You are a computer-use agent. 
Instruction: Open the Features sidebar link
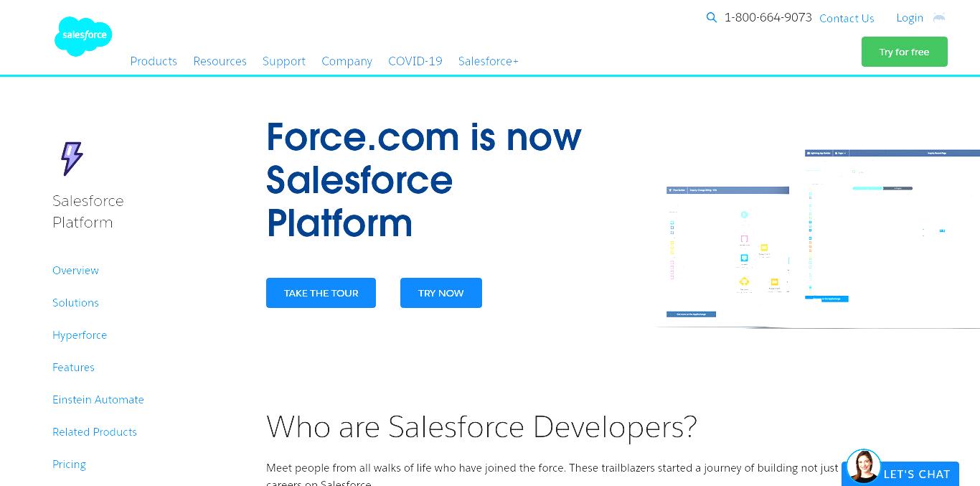[73, 367]
